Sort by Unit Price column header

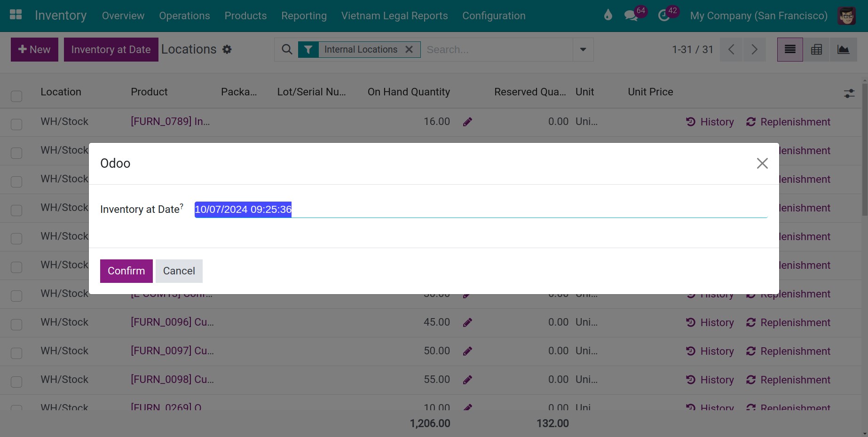click(x=650, y=92)
